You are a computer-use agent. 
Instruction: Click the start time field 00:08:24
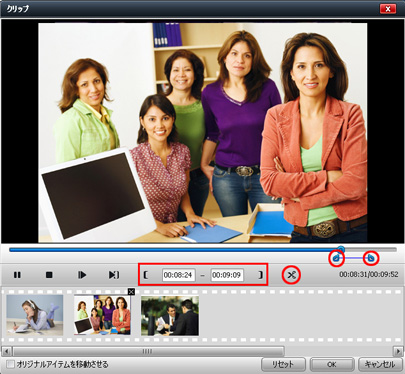178,275
